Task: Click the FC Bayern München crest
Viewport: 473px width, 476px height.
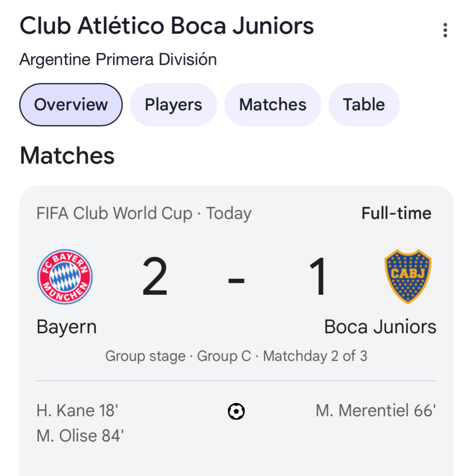Action: 65,276
